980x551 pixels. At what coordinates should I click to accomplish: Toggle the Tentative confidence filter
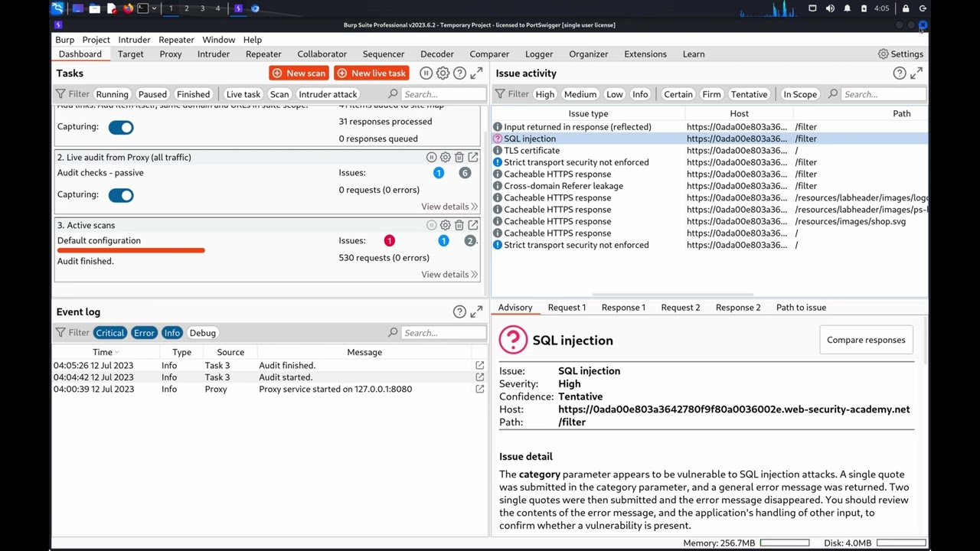[x=749, y=94]
